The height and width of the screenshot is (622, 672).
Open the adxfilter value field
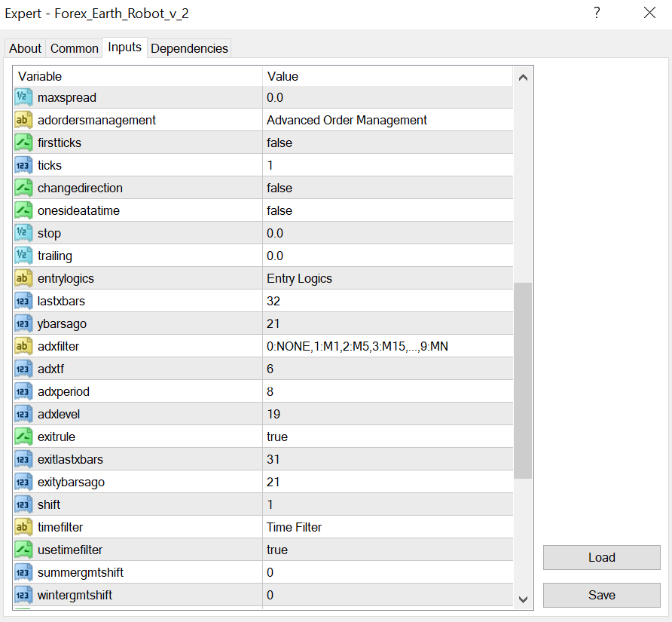(x=358, y=346)
